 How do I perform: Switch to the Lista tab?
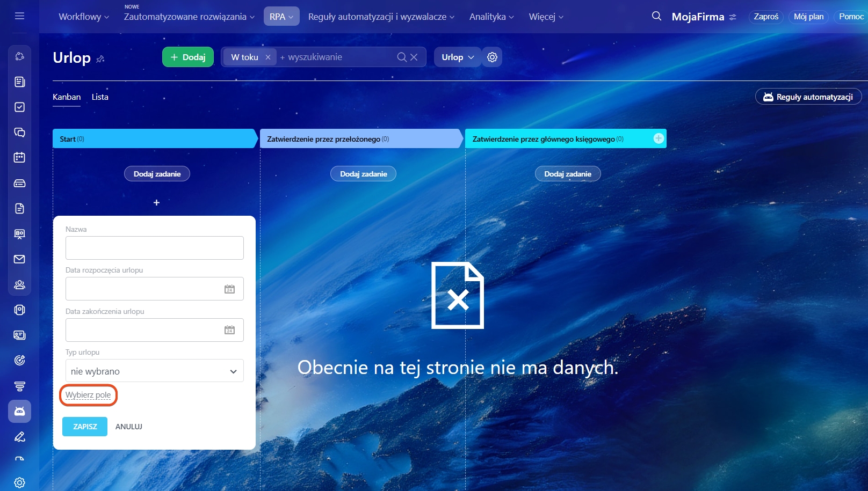(100, 97)
